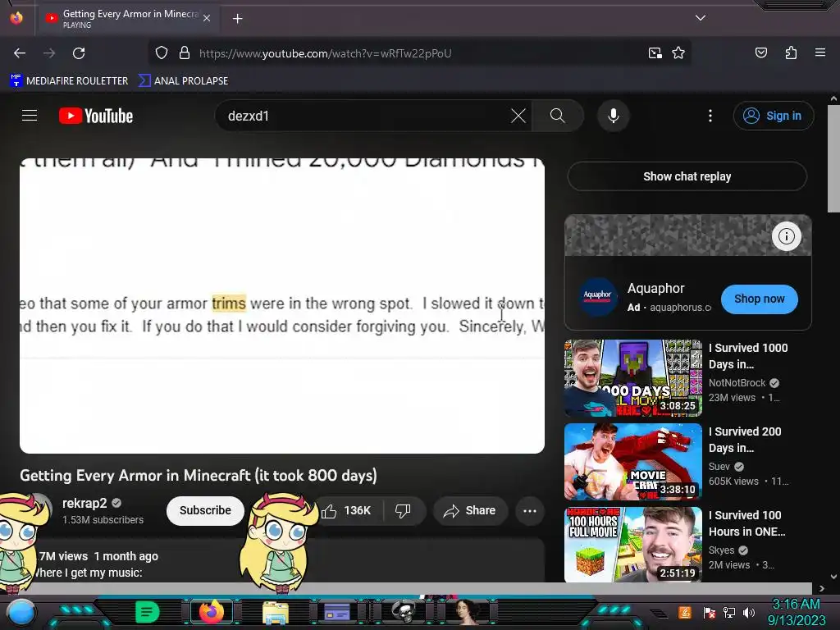Close the Getting Every Armor tab
840x630 pixels.
(x=207, y=18)
